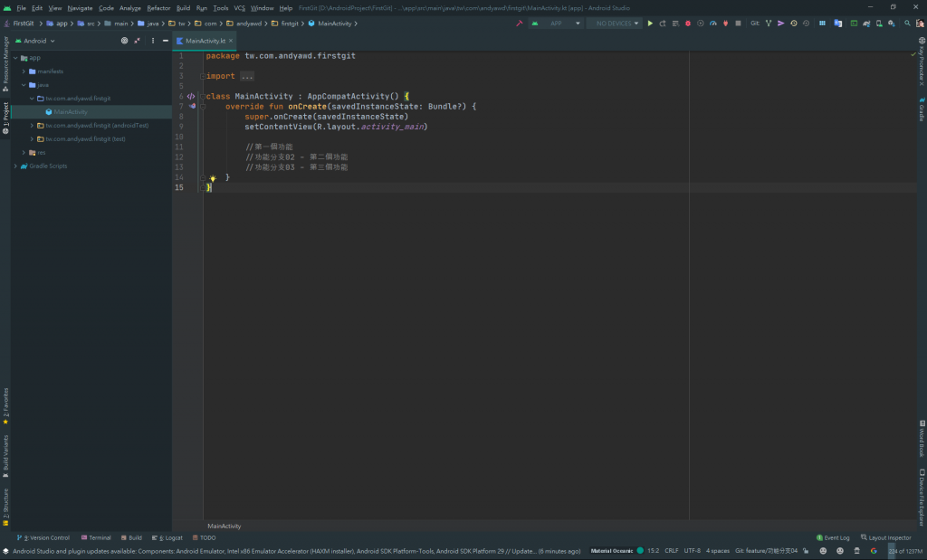Toggle the Device File Explorer side tab
This screenshot has width=927, height=560.
[922, 498]
